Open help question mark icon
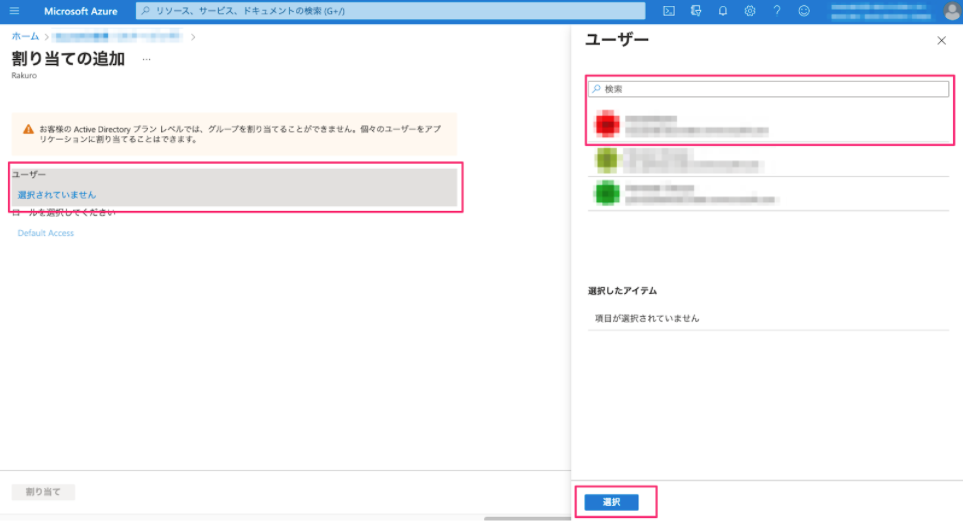This screenshot has width=963, height=526. tap(777, 11)
